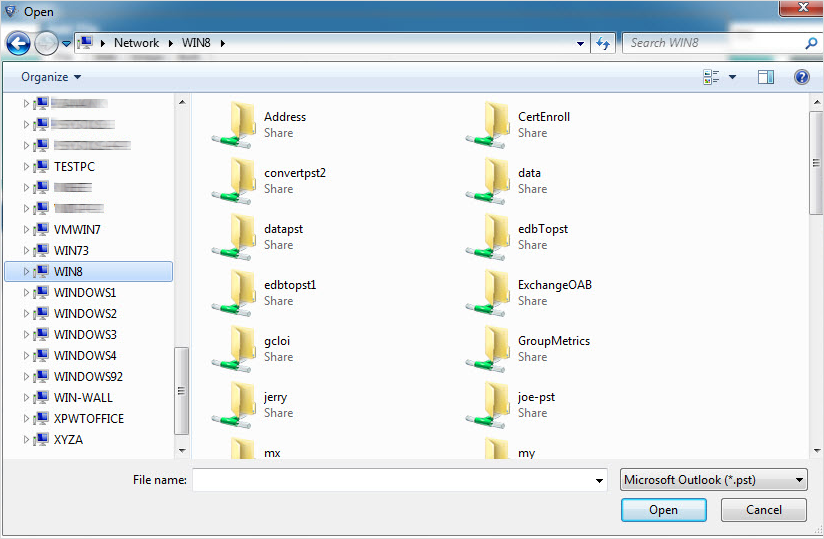This screenshot has width=824, height=539.
Task: Select the joe-pst shared folder icon
Action: tap(490, 405)
